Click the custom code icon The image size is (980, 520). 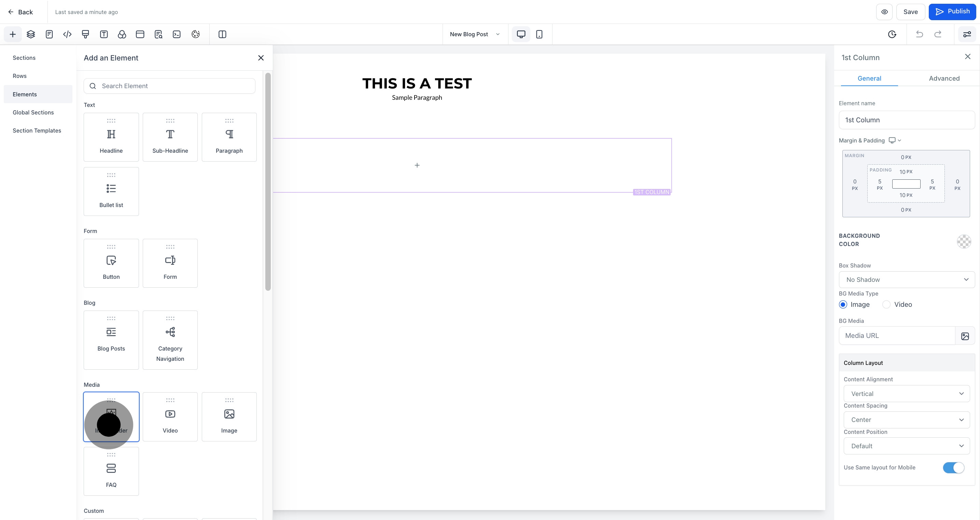point(67,34)
